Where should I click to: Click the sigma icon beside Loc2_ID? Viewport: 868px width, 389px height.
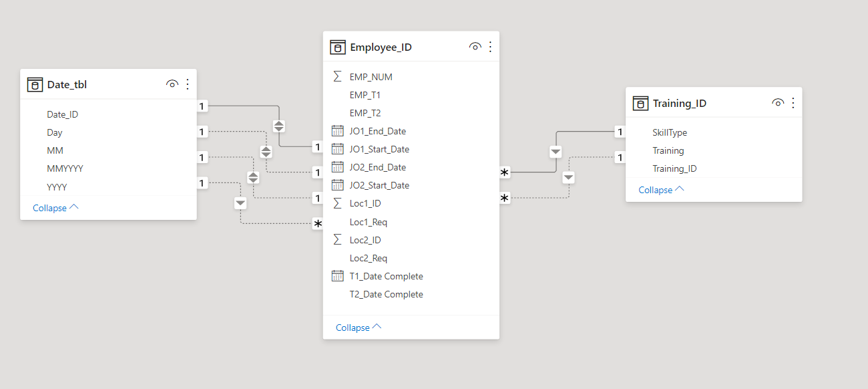[x=337, y=239]
